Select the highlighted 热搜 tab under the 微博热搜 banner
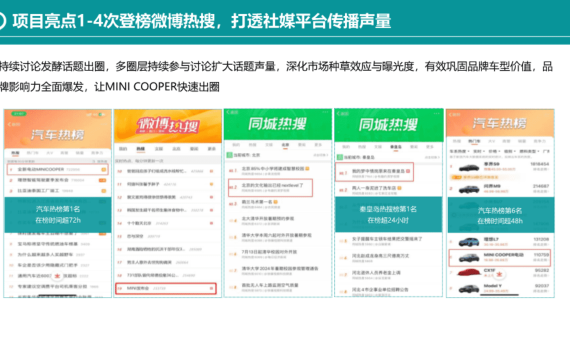570x360 pixels. (140, 149)
